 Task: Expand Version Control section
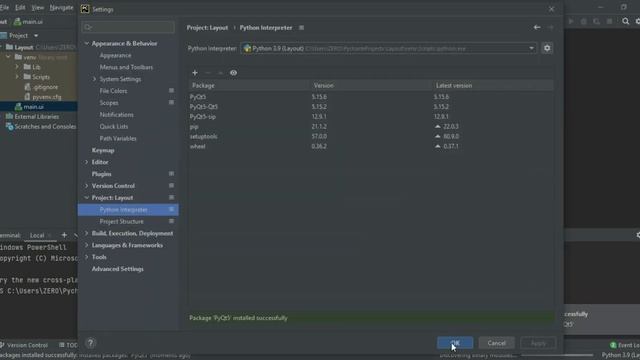(x=87, y=186)
